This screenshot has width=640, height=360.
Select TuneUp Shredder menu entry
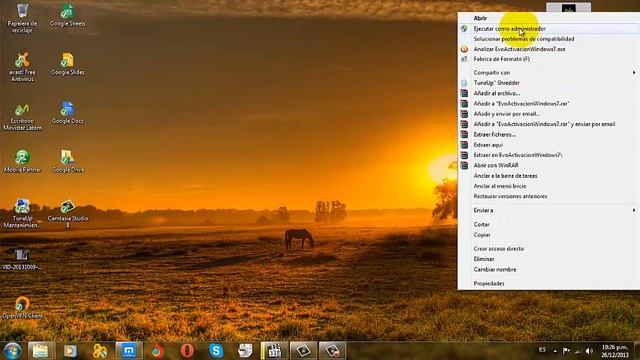548,83
